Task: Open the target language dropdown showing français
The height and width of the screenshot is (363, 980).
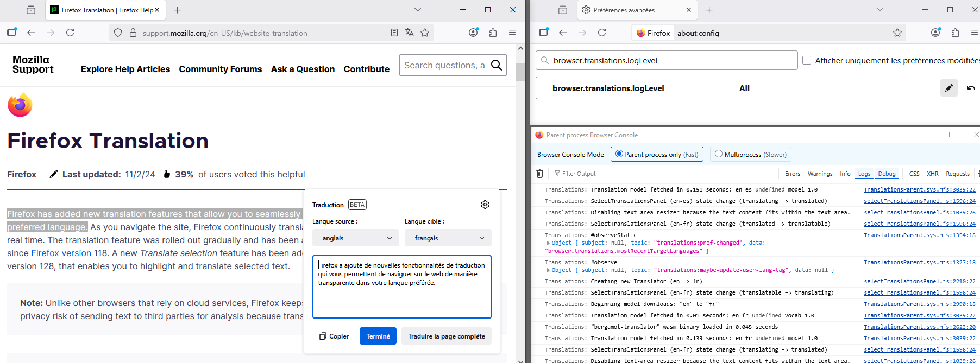Action: [448, 238]
